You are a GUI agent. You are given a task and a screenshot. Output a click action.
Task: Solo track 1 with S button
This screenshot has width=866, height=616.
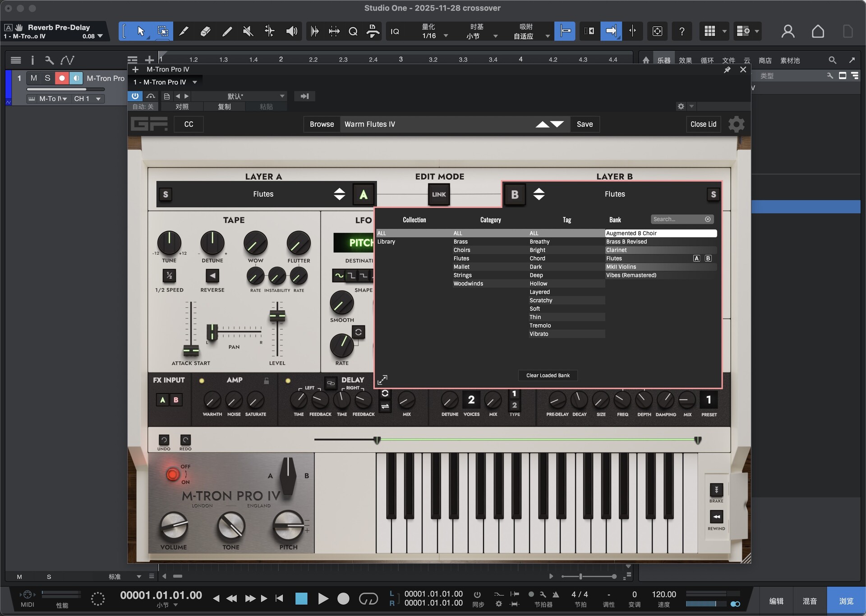point(47,78)
